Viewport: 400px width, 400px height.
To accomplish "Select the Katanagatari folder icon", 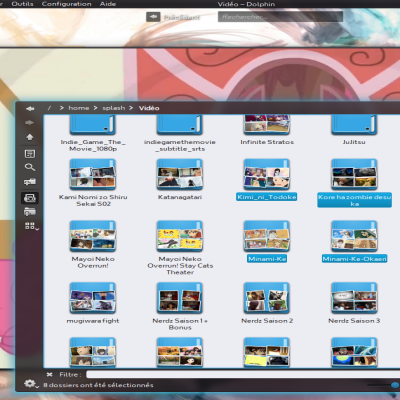I will (180, 174).
